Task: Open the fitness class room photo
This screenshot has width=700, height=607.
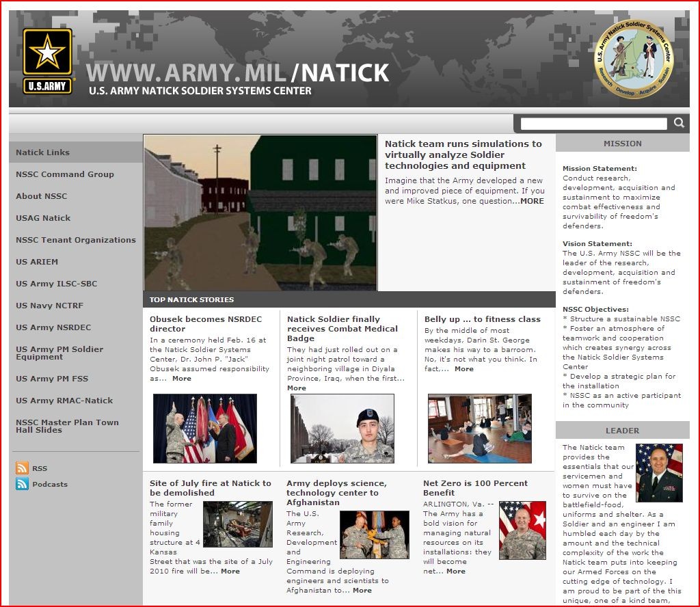Action: point(480,429)
